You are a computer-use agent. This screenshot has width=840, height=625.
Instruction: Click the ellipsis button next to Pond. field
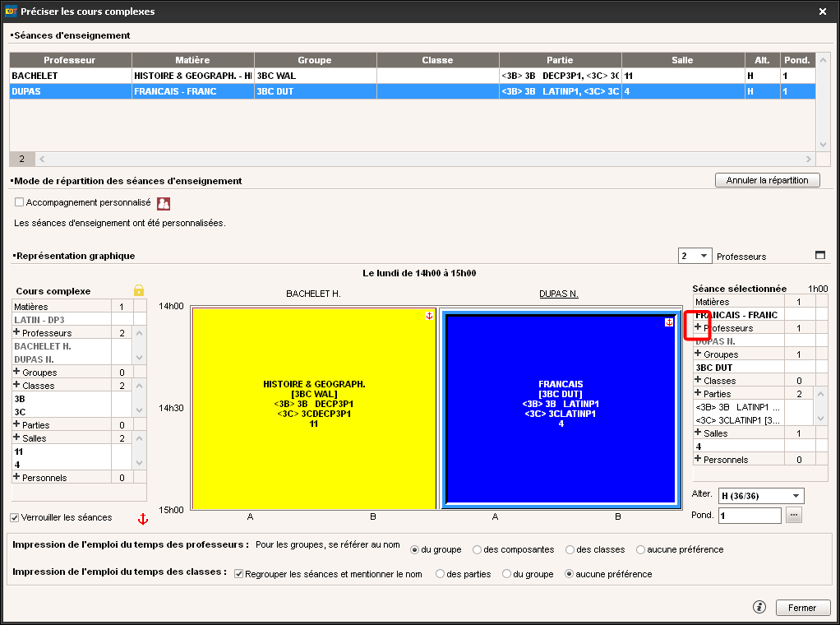click(x=793, y=516)
